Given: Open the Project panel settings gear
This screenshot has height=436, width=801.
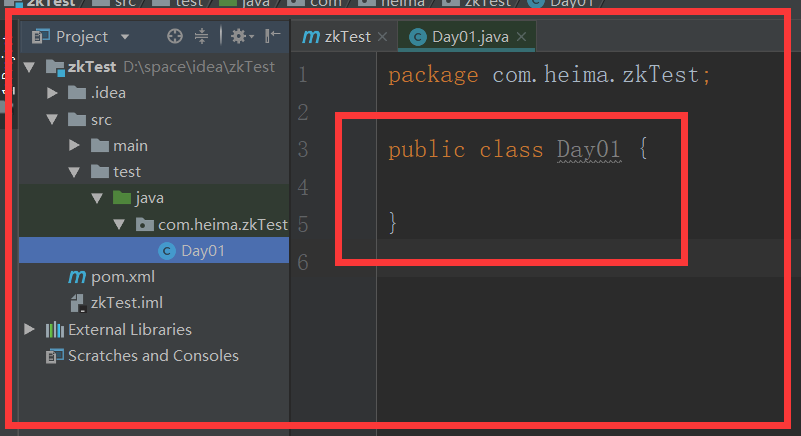Looking at the screenshot, I should 242,36.
